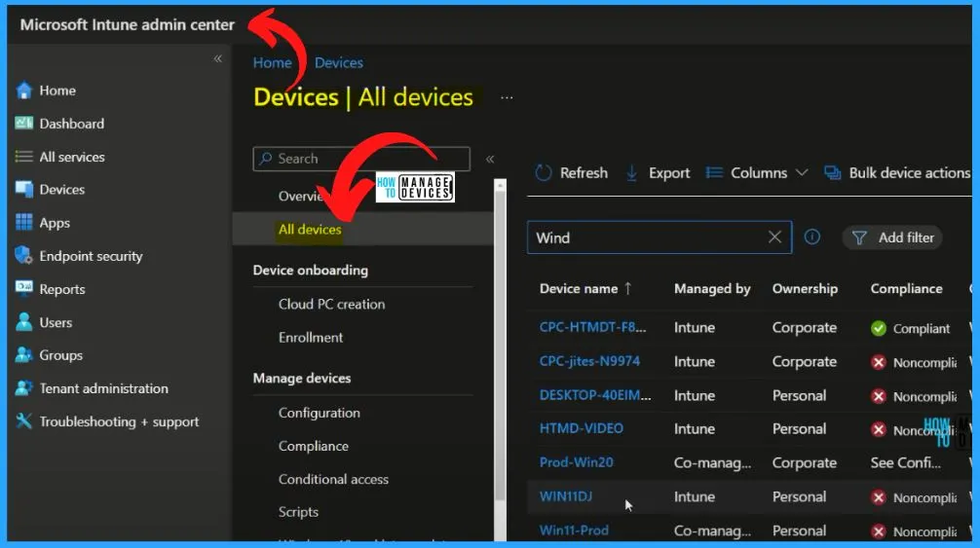
Task: Click the Home icon in left sidebar
Action: (23, 91)
